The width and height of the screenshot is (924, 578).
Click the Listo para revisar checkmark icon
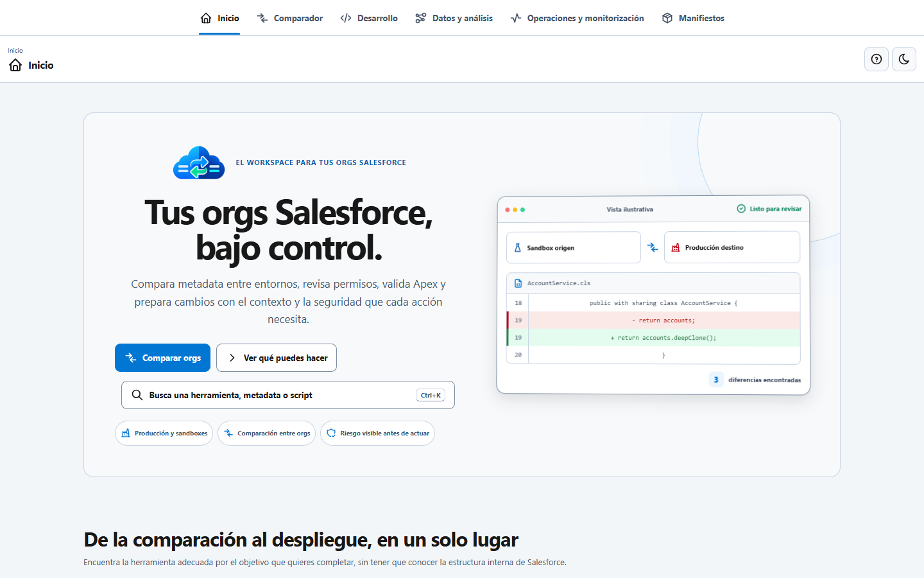[x=741, y=209]
